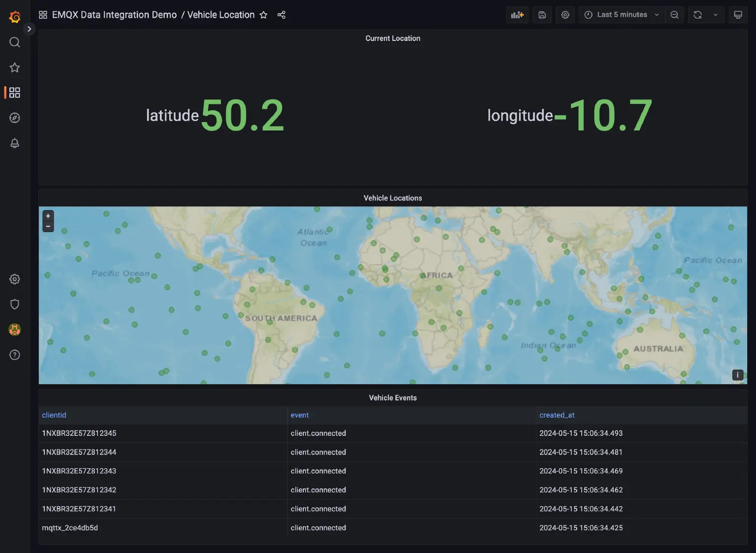
Task: Star the Vehicle Location dashboard
Action: 264,15
